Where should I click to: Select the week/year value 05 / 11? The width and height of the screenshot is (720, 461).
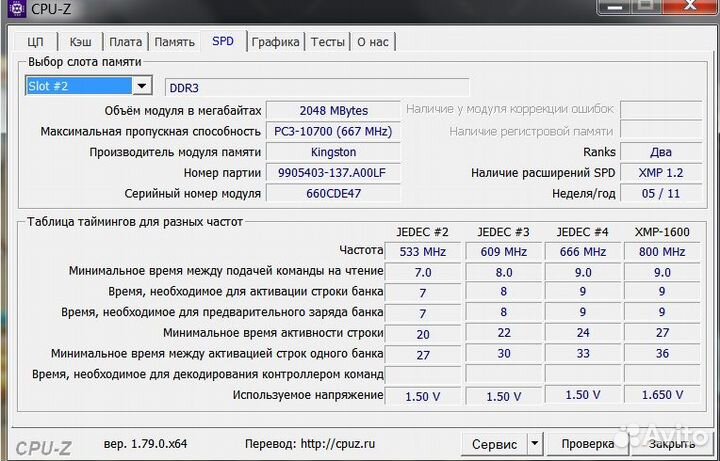tap(661, 193)
